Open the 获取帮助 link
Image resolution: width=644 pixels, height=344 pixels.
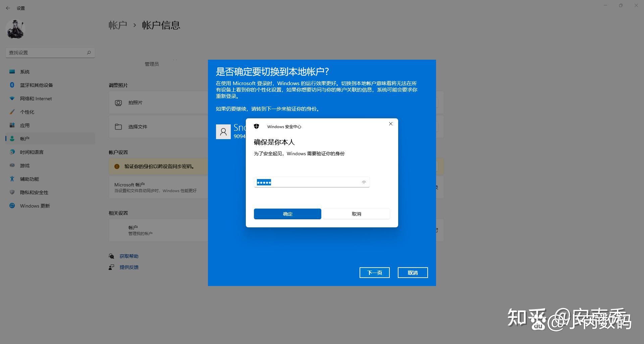tap(129, 256)
